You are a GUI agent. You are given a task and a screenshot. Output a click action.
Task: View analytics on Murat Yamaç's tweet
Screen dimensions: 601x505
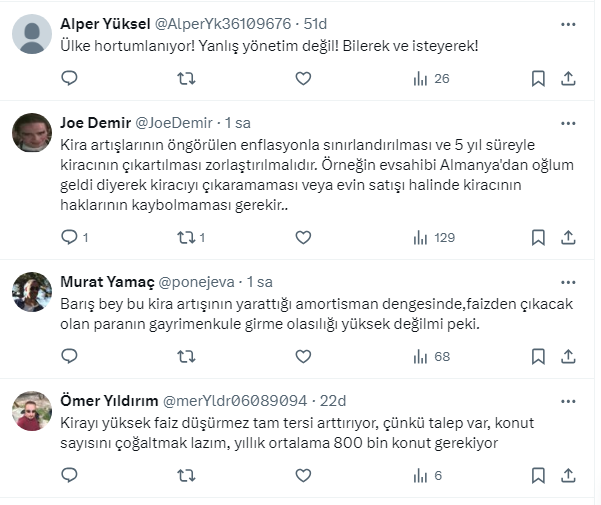pyautogui.click(x=431, y=356)
